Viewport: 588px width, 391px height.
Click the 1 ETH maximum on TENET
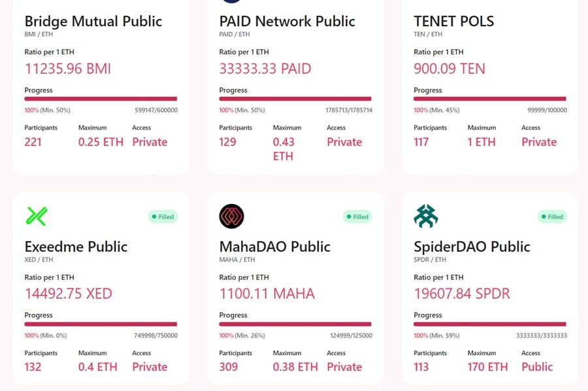(482, 142)
